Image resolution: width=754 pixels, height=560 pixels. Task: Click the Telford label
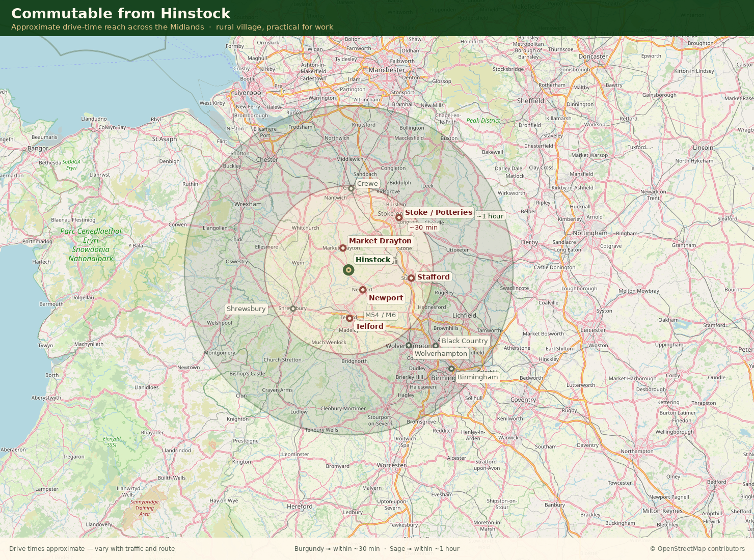[x=369, y=326]
